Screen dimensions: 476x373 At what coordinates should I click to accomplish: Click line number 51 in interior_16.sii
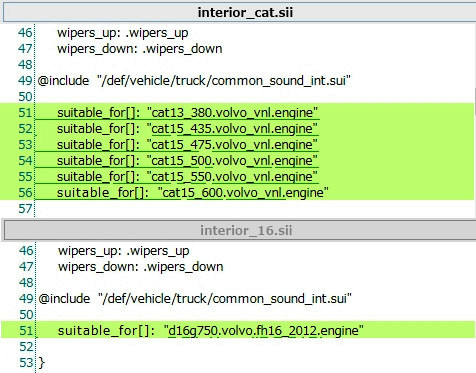(x=26, y=330)
